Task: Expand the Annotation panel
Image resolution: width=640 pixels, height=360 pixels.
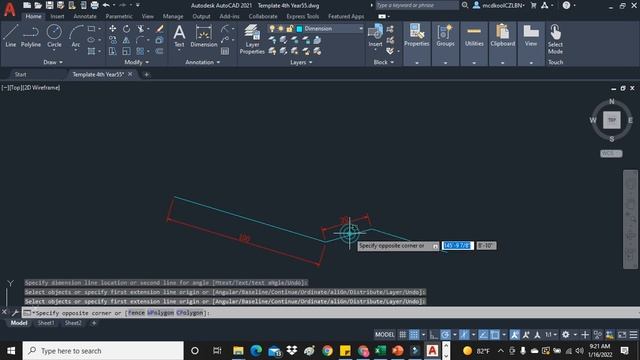Action: (202, 62)
